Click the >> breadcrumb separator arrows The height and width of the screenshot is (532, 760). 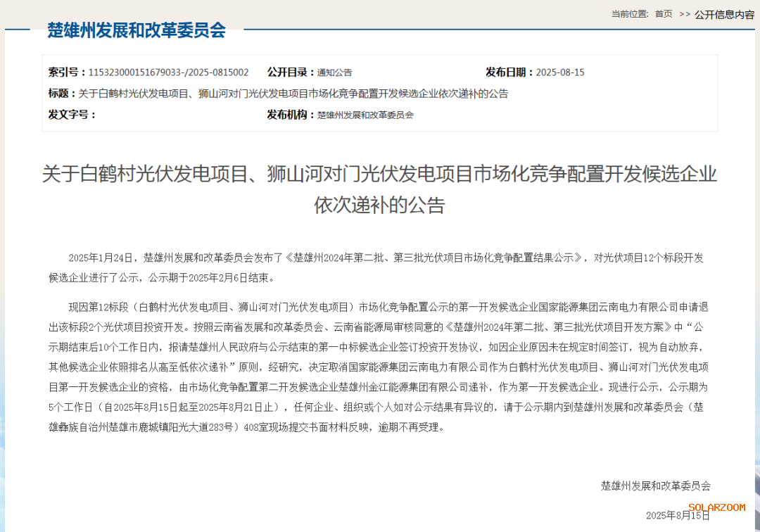point(684,15)
